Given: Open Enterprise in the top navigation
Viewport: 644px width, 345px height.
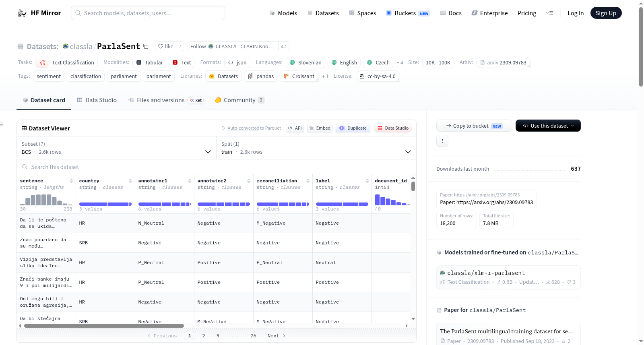Looking at the screenshot, I should point(490,13).
